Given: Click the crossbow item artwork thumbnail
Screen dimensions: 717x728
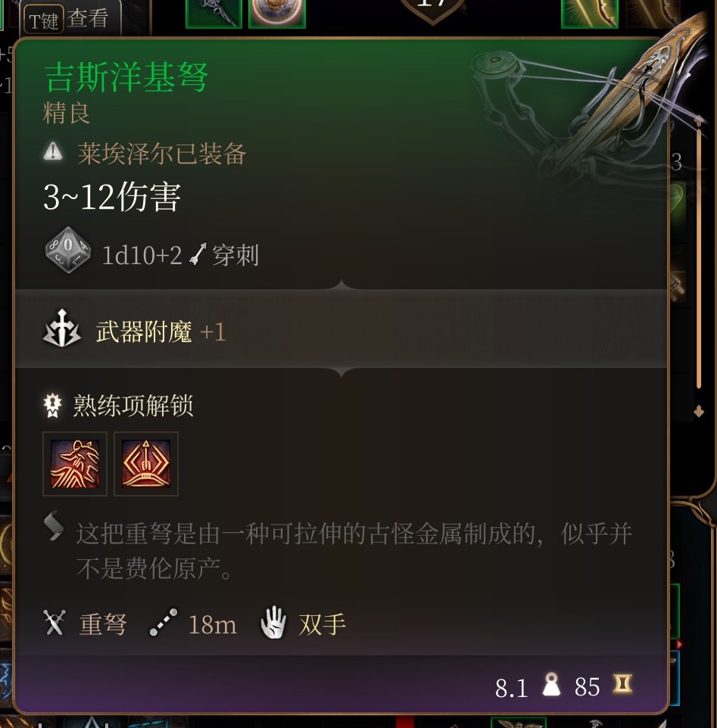Looking at the screenshot, I should [x=591, y=97].
